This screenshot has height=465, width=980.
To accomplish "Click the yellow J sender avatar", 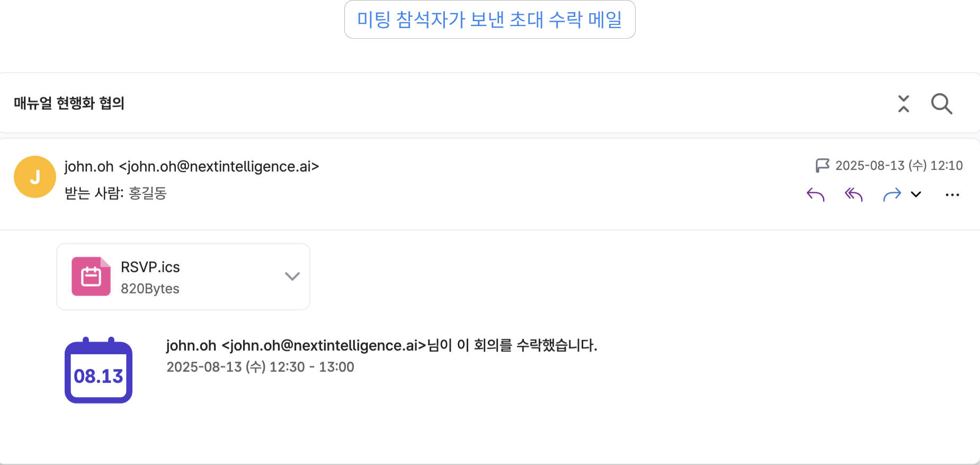I will tap(35, 177).
